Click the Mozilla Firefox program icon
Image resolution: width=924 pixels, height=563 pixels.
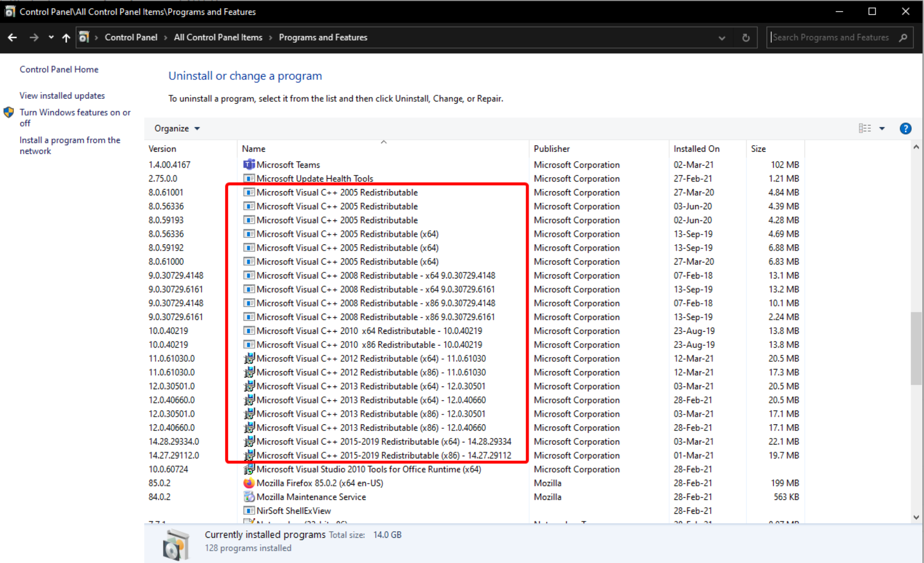248,483
